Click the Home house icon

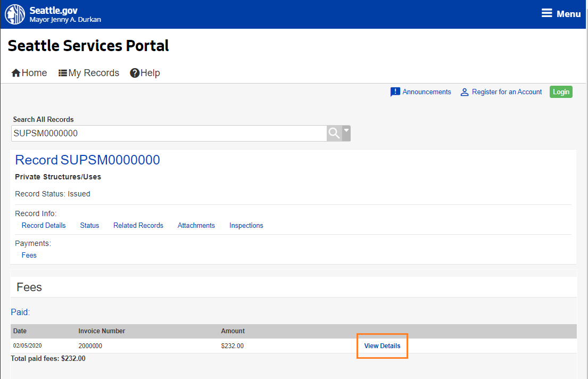(16, 73)
